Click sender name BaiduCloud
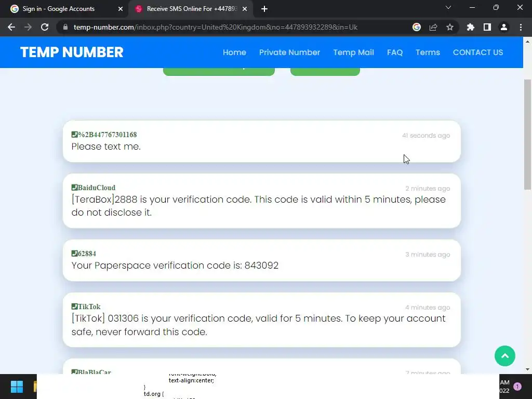The width and height of the screenshot is (532, 399). point(97,188)
